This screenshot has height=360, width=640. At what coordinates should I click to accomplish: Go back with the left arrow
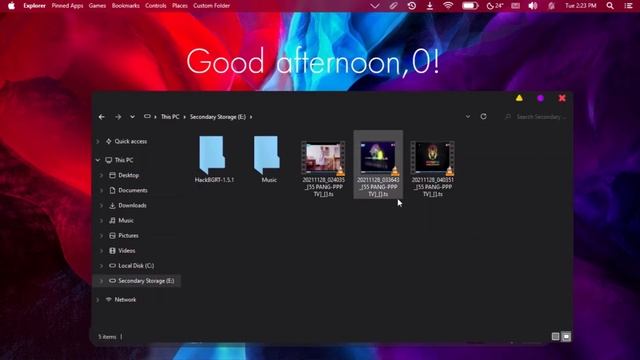[102, 117]
